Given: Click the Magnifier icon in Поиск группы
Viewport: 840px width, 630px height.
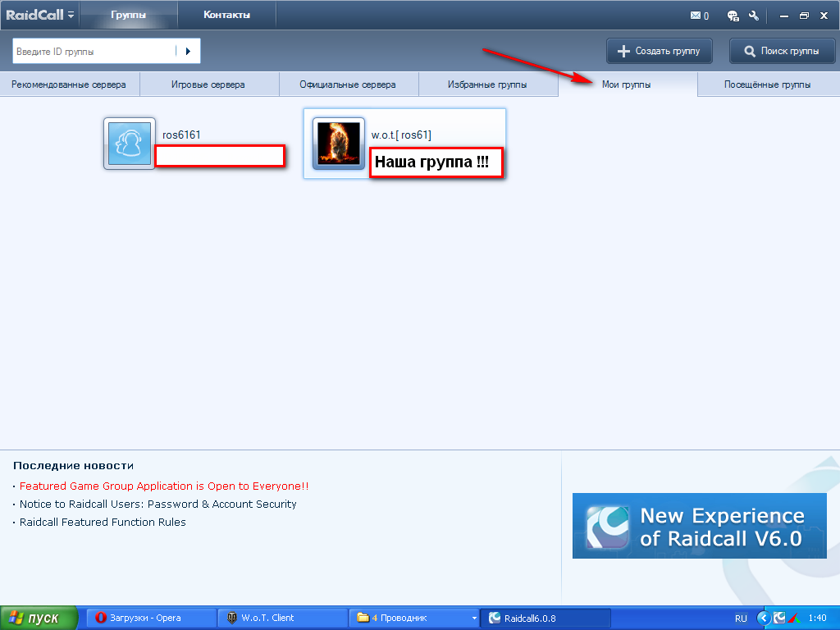Looking at the screenshot, I should pos(750,52).
